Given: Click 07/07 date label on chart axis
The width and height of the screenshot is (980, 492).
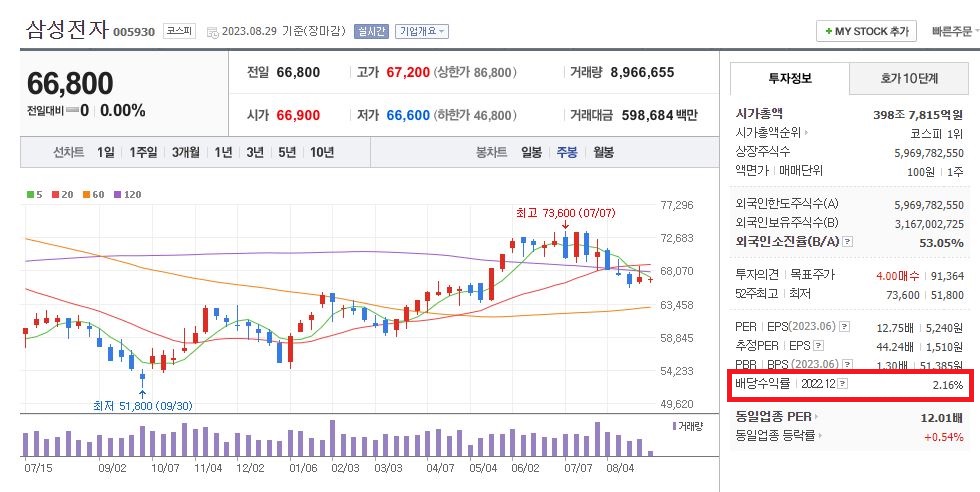Looking at the screenshot, I should click(x=578, y=468).
